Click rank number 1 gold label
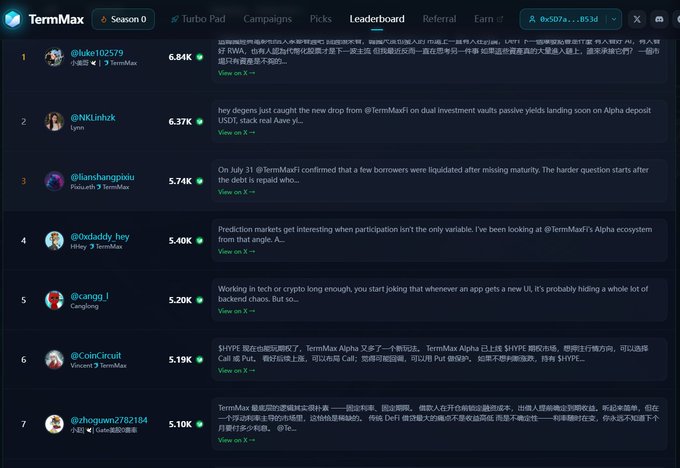The image size is (680, 468). click(x=23, y=57)
